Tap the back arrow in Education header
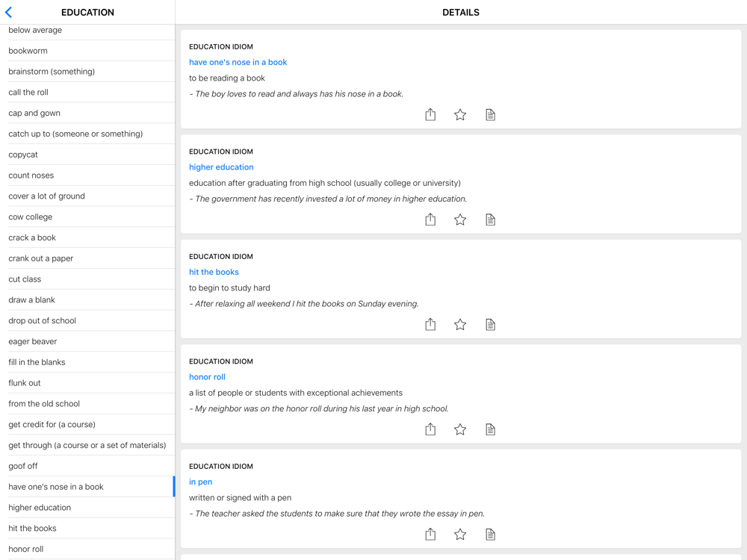 (x=9, y=13)
